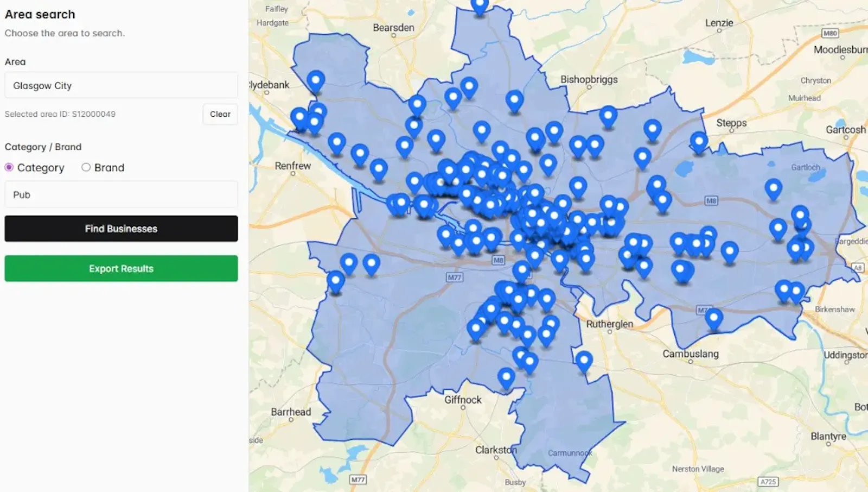The height and width of the screenshot is (492, 868).
Task: Click the Lenzie map label
Action: pyautogui.click(x=719, y=23)
